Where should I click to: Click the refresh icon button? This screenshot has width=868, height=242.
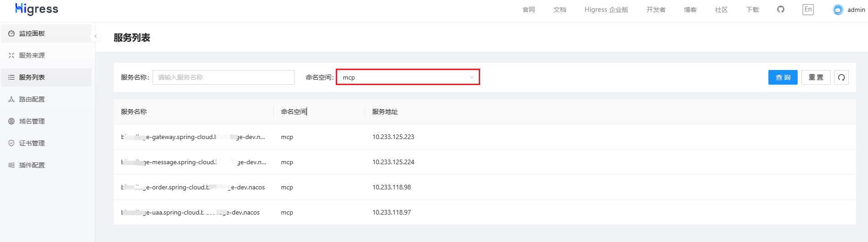pos(842,77)
